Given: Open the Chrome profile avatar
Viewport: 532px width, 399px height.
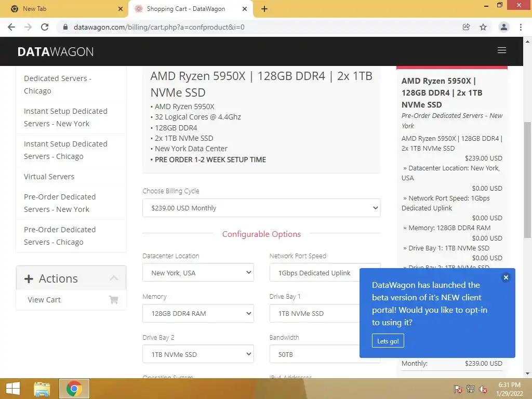Looking at the screenshot, I should click(504, 27).
